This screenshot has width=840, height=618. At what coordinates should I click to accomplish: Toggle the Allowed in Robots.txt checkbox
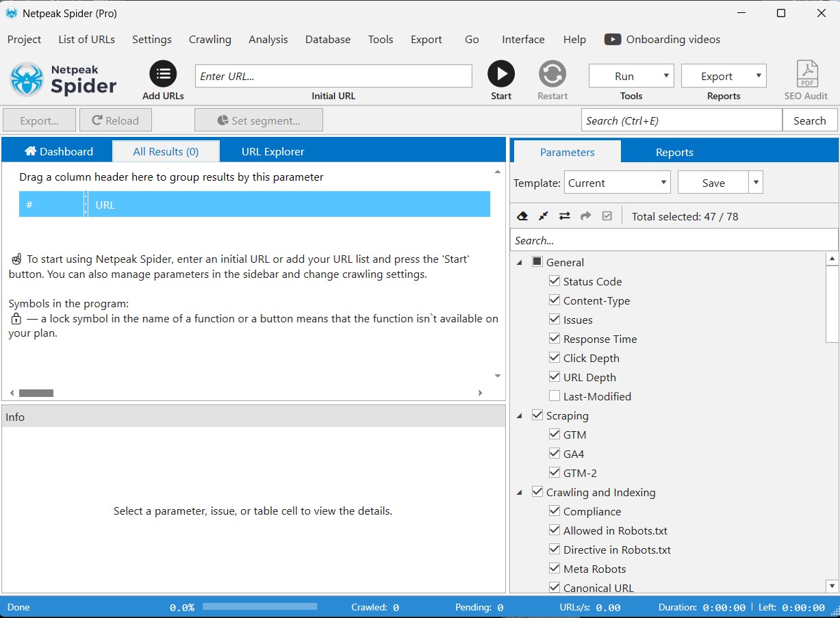pyautogui.click(x=555, y=530)
